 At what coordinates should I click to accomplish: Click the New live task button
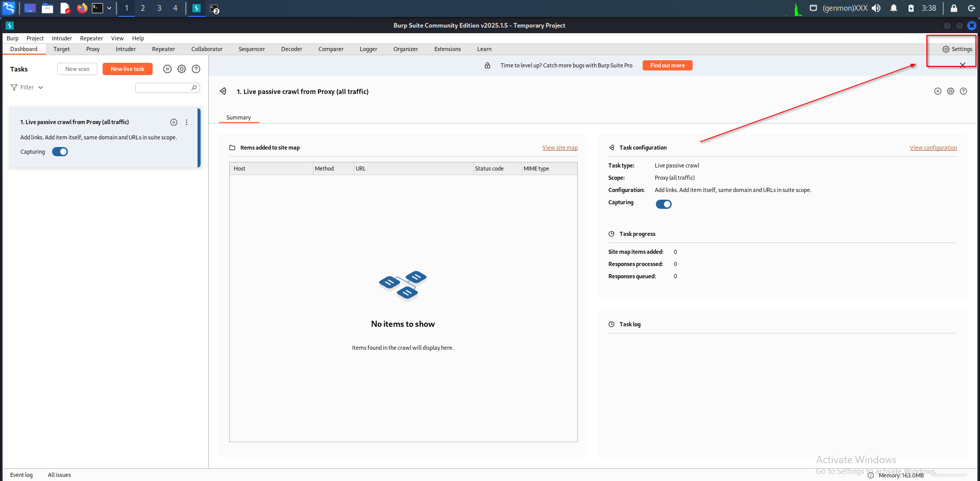128,69
